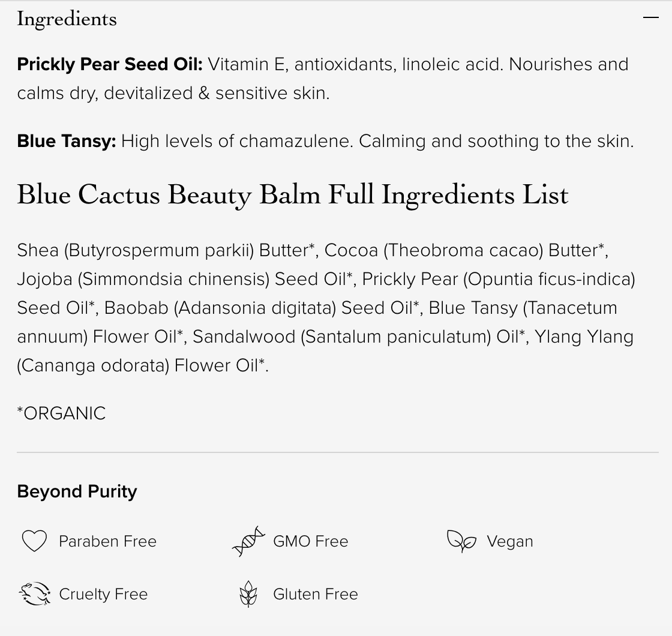Collapse the Ingredients section minus icon
Image resolution: width=672 pixels, height=636 pixels.
point(650,18)
